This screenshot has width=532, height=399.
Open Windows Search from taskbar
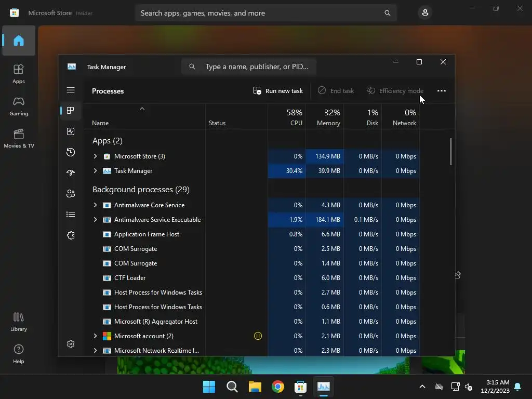pyautogui.click(x=232, y=387)
